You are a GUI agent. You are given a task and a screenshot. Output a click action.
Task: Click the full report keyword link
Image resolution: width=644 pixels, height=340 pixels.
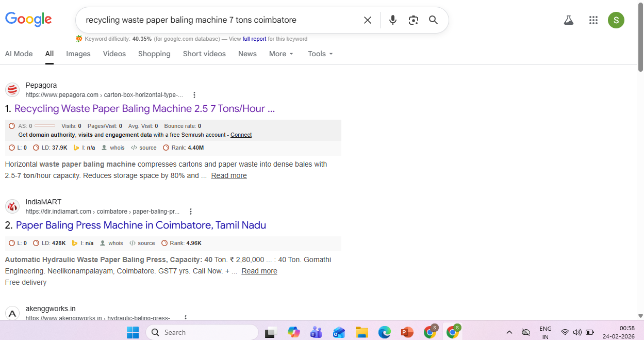click(255, 39)
